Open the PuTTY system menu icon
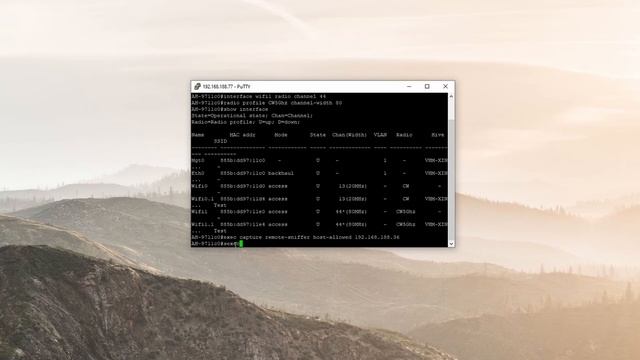The image size is (640, 360). 197,87
